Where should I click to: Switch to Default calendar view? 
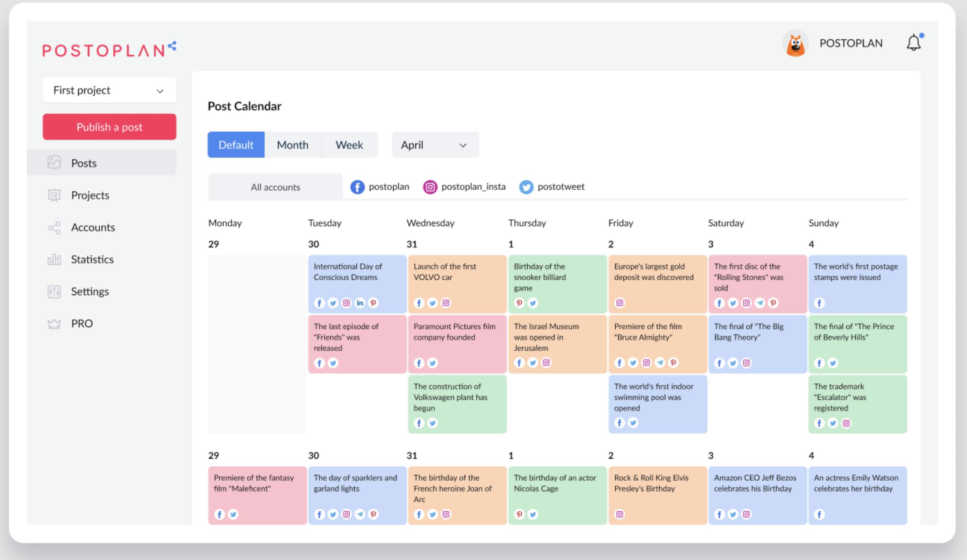pyautogui.click(x=236, y=145)
